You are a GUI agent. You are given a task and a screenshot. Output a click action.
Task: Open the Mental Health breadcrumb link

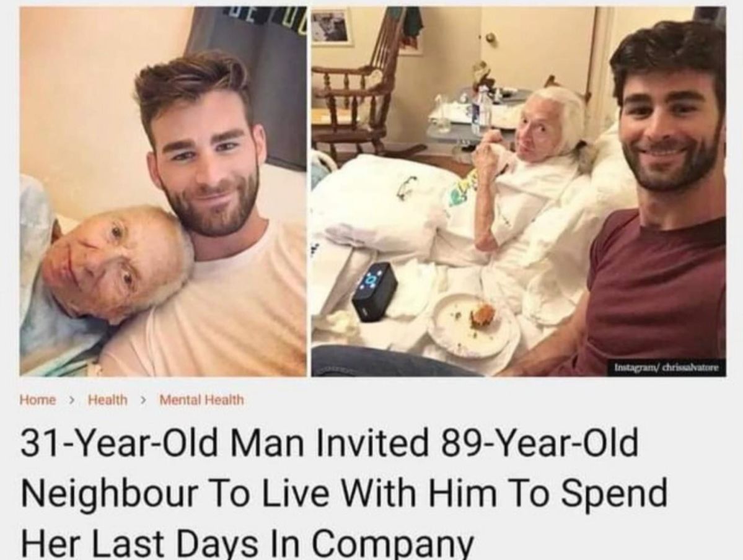click(x=202, y=400)
